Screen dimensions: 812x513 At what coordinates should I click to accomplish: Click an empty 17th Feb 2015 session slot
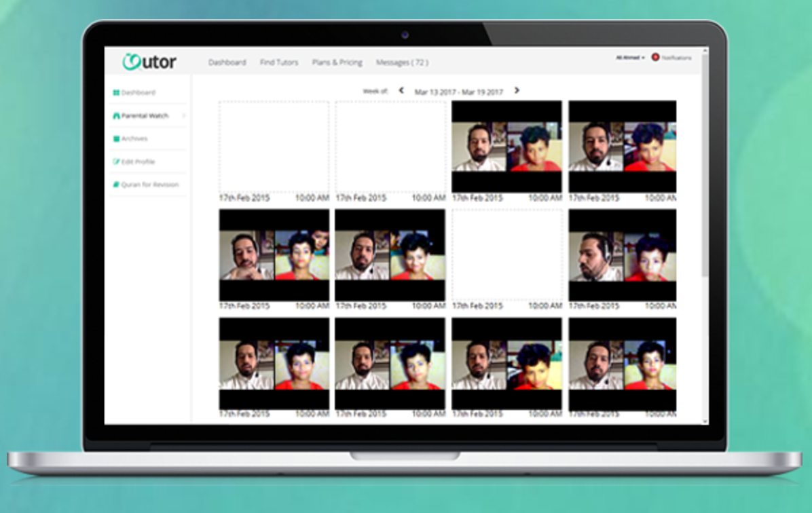click(x=274, y=148)
